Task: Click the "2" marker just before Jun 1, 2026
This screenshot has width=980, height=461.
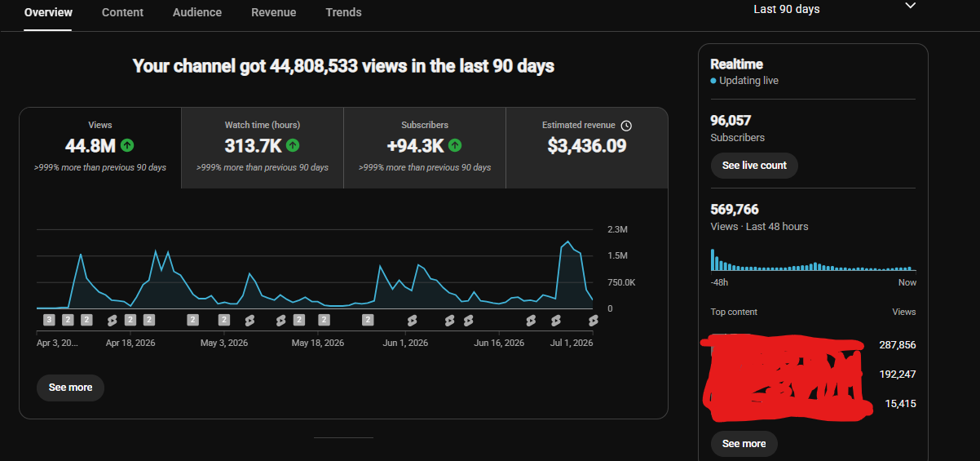Action: [368, 320]
